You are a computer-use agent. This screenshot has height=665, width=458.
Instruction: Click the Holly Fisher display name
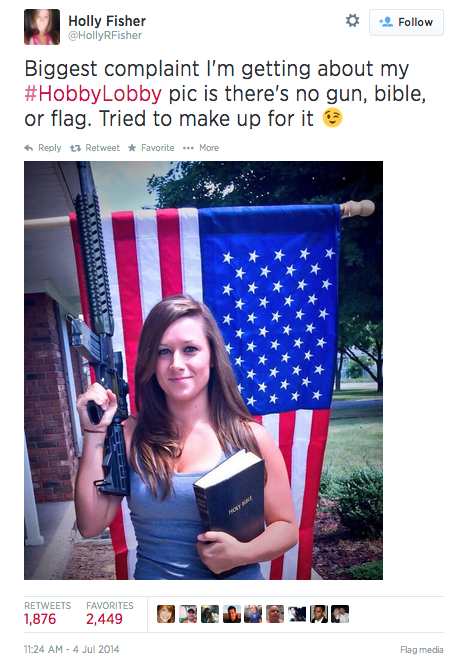coord(107,21)
